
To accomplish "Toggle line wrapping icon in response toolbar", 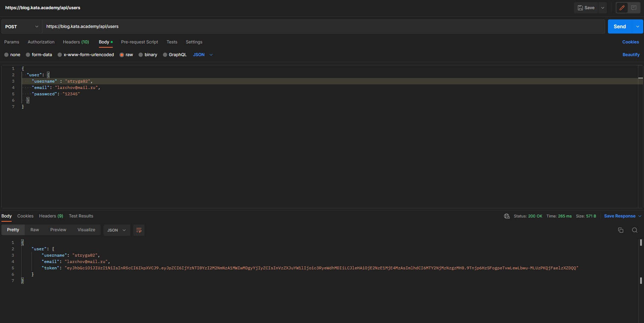I will click(x=139, y=230).
